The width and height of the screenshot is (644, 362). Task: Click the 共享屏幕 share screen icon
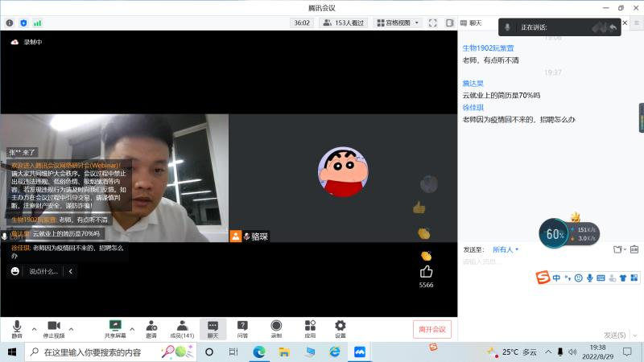click(115, 327)
